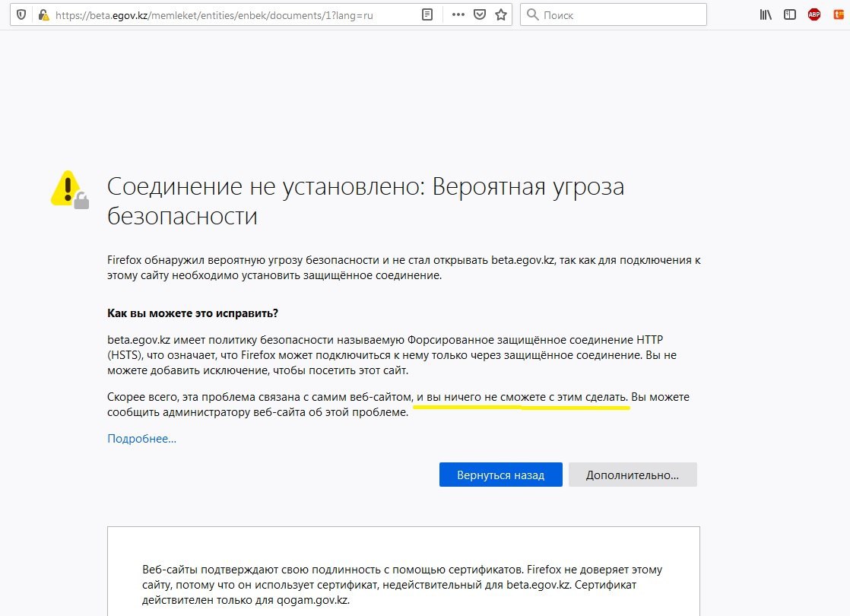Click the 'Как вы можете это исправить?' subheading

pos(192,313)
